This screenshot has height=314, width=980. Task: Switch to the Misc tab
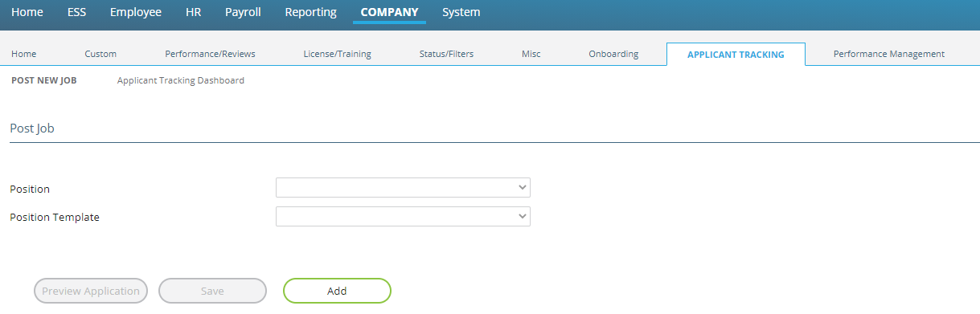pyautogui.click(x=531, y=54)
